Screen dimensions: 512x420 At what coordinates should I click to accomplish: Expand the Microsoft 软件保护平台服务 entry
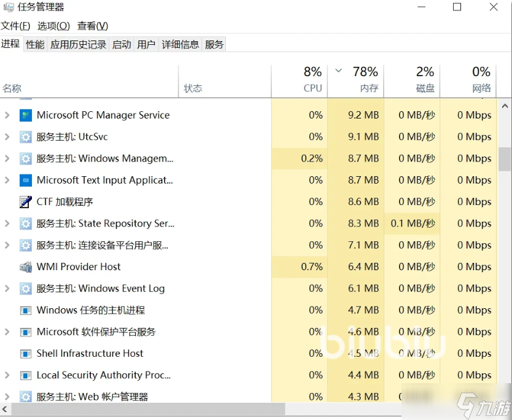[7, 332]
